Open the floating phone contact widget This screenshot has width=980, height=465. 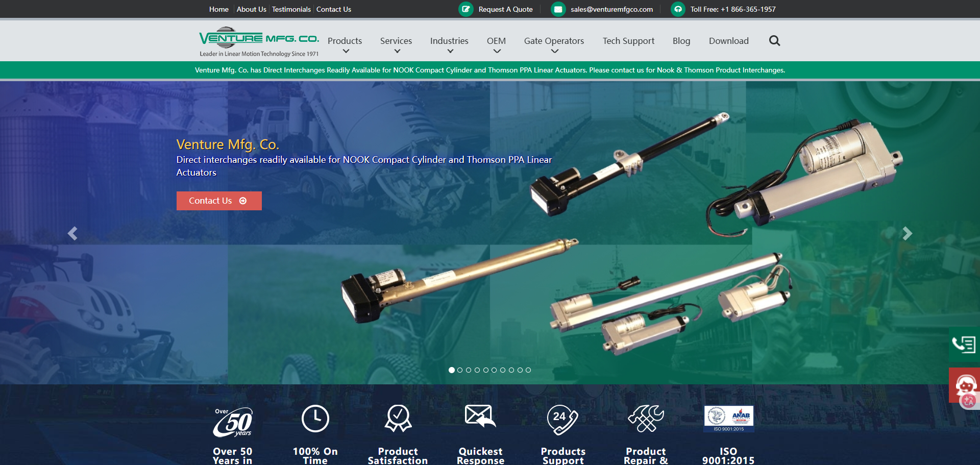(x=964, y=345)
